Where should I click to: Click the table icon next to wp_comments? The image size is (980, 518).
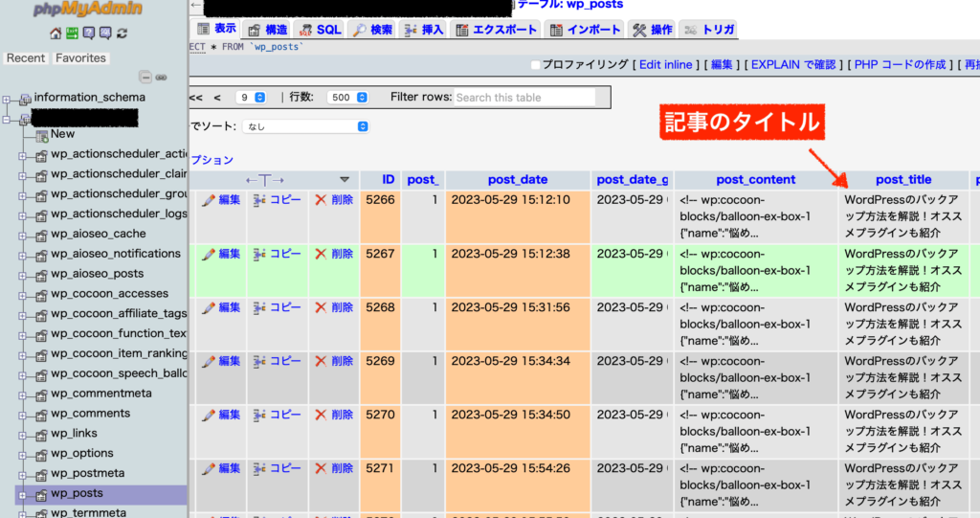(41, 415)
